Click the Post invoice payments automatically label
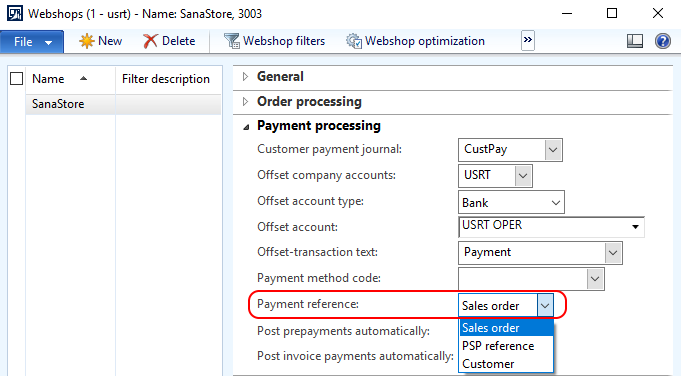This screenshot has width=681, height=376. pyautogui.click(x=355, y=356)
